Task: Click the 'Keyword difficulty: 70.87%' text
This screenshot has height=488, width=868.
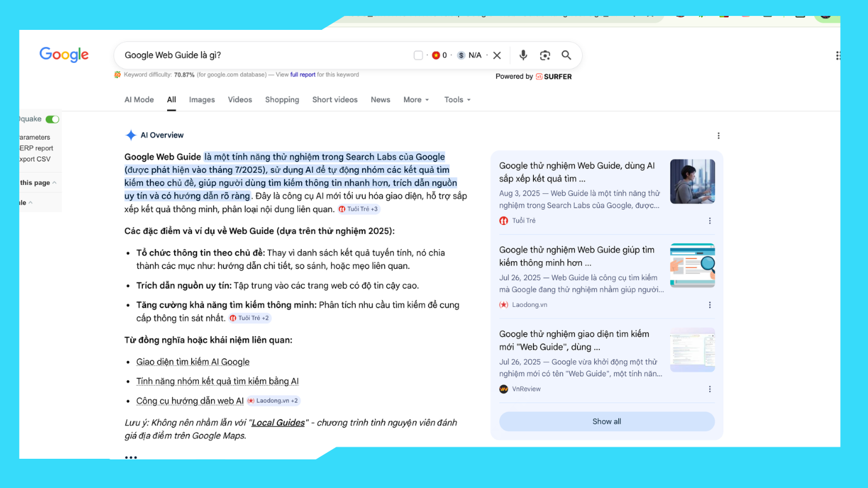Action: tap(159, 74)
